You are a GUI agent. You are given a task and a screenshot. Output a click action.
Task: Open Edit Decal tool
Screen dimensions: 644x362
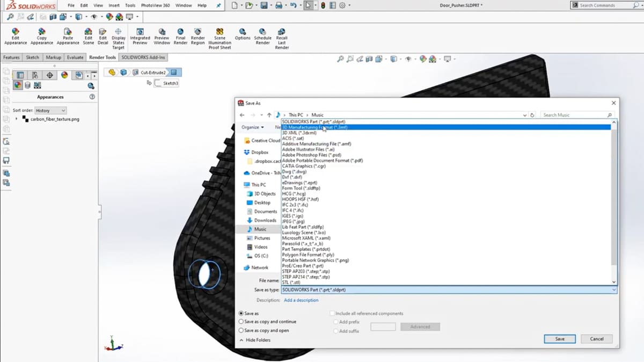click(103, 37)
